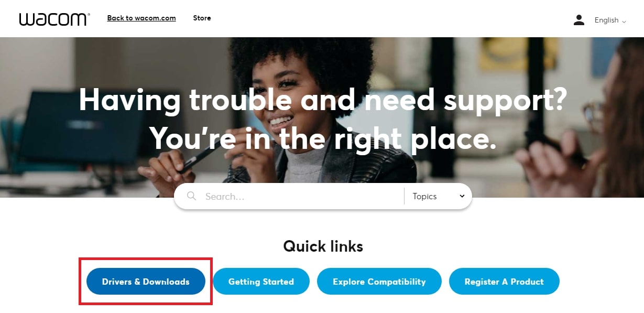The width and height of the screenshot is (644, 313).
Task: Open the user account profile icon
Action: 579,20
